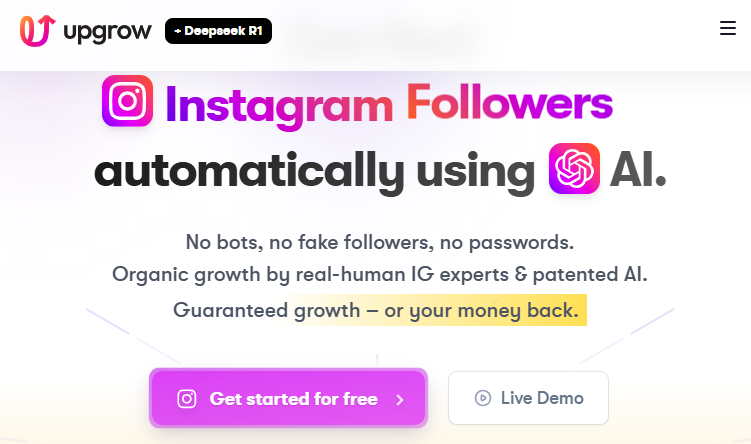
Task: Click the play circle icon beside Live Demo
Action: (483, 398)
